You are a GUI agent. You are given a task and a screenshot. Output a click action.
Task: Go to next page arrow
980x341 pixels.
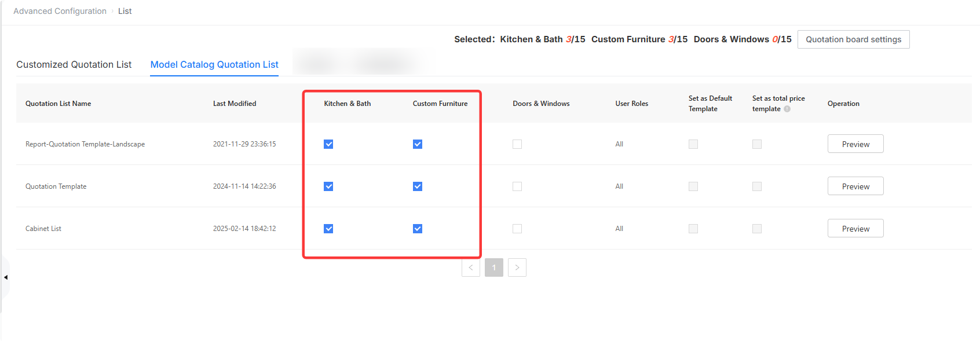pyautogui.click(x=517, y=267)
